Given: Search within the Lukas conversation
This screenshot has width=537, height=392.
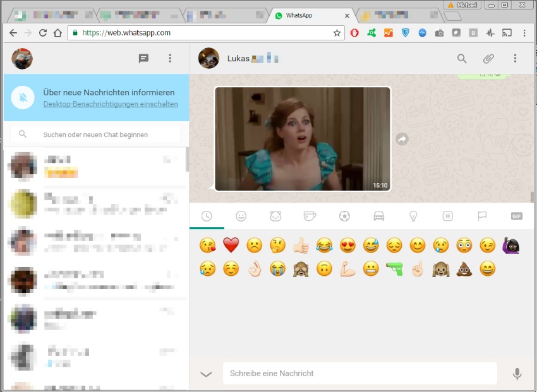Looking at the screenshot, I should 462,59.
